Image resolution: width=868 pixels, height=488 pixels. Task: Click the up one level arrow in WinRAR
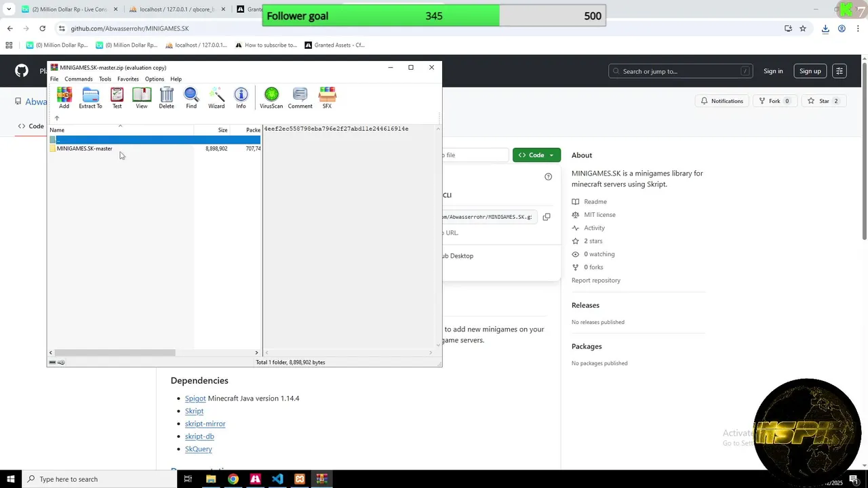pos(56,118)
